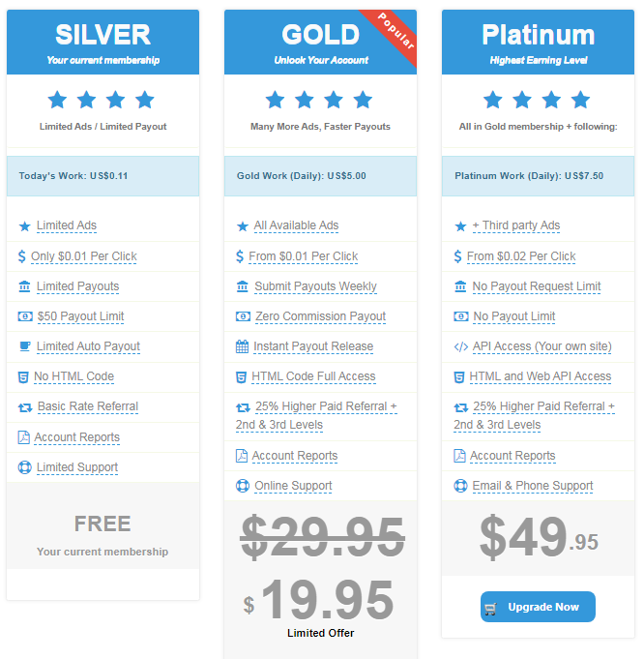Click the red Popular ribbon on Gold
Image resolution: width=644 pixels, height=659 pixels.
pos(395,32)
